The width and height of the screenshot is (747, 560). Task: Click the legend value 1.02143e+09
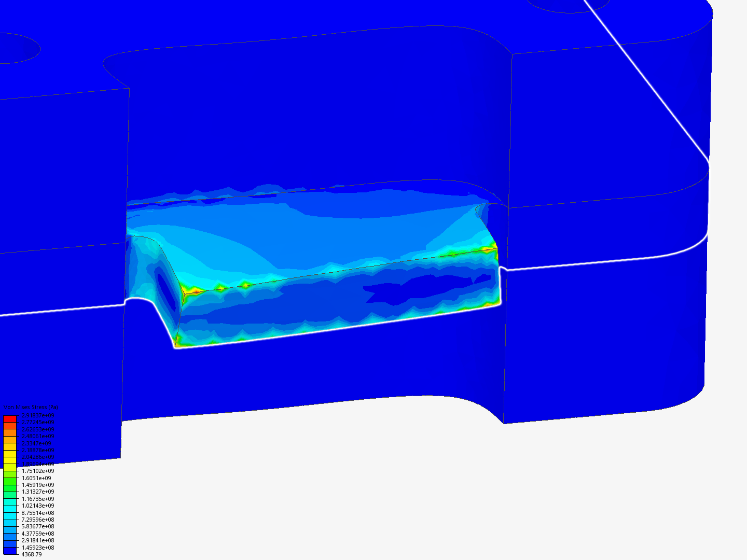[38, 506]
